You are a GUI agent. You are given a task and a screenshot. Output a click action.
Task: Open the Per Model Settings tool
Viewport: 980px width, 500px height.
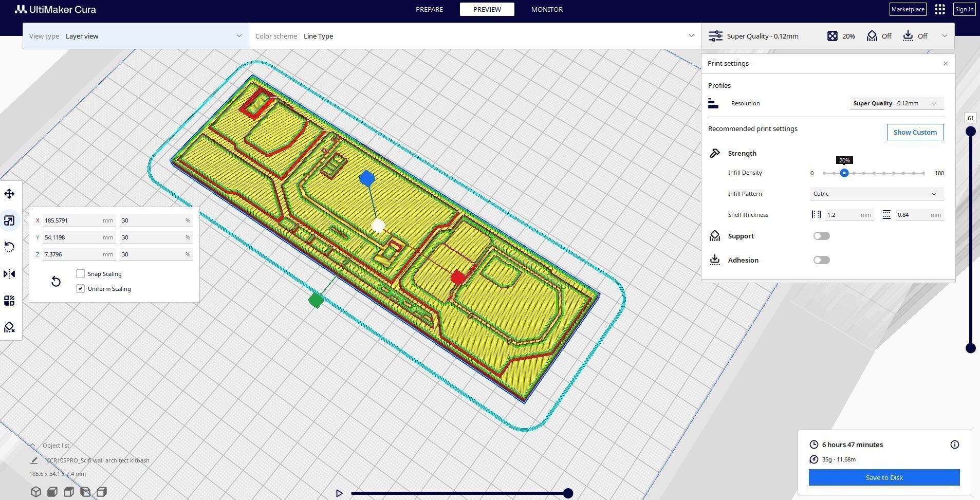point(9,301)
